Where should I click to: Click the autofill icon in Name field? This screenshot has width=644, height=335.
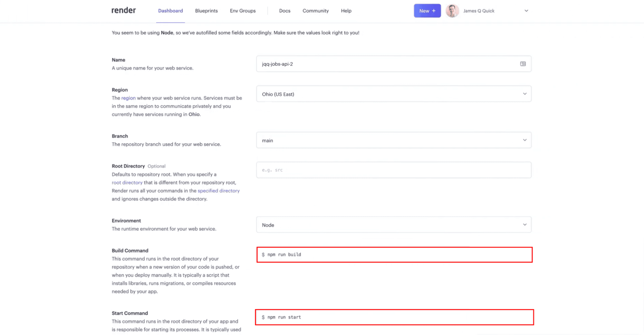click(523, 64)
